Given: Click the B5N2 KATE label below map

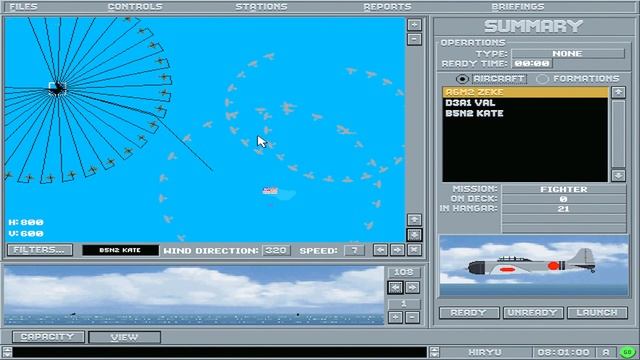Looking at the screenshot, I should pos(120,250).
